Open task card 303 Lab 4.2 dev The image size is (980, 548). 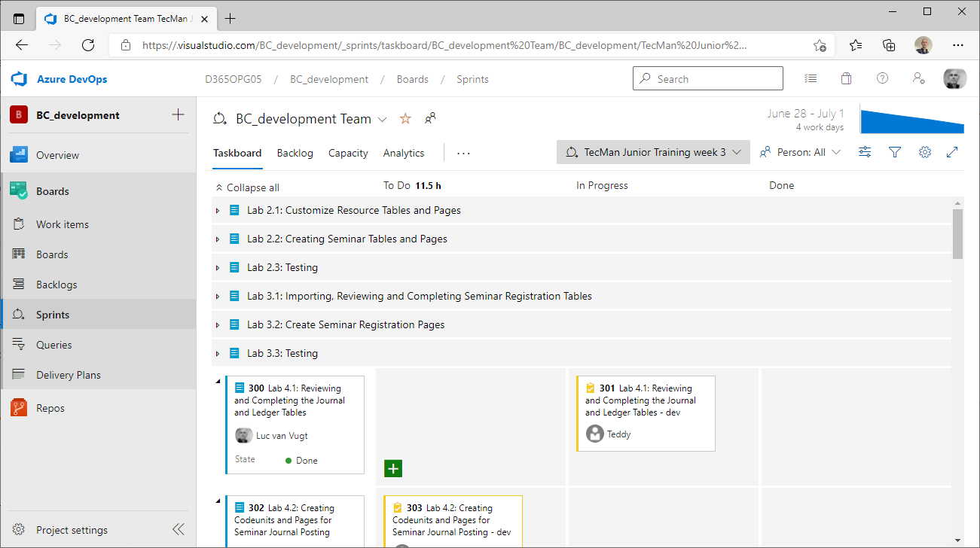[453, 521]
